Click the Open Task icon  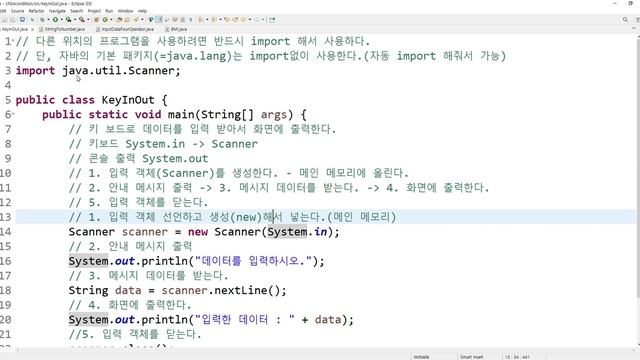pyautogui.click(x=127, y=20)
